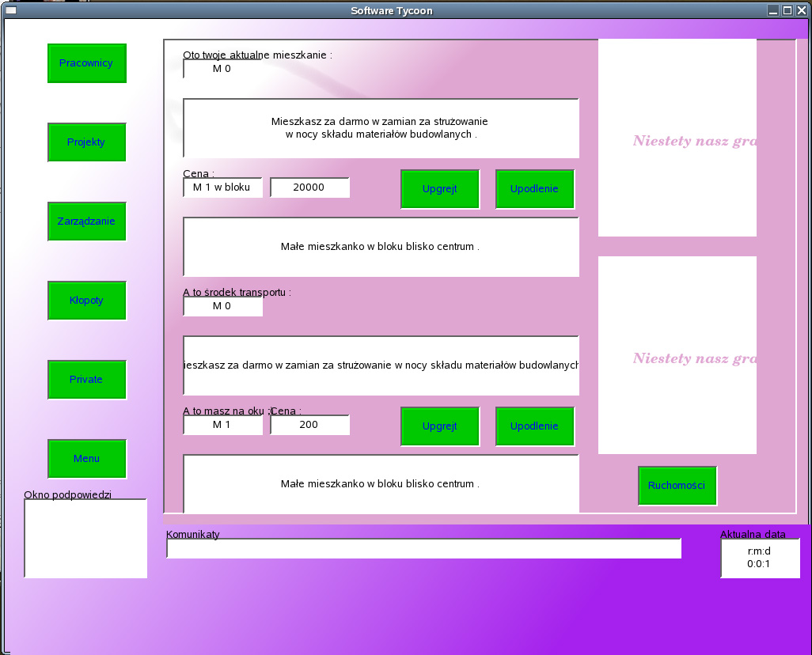Viewport: 812px width, 655px height.
Task: Maximize the Software Tycoon window
Action: click(x=787, y=10)
